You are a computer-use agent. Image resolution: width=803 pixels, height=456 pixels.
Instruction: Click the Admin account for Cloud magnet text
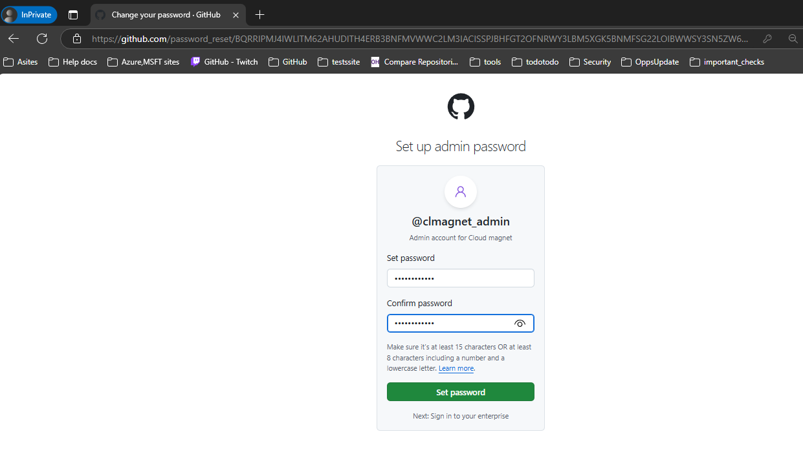point(460,238)
